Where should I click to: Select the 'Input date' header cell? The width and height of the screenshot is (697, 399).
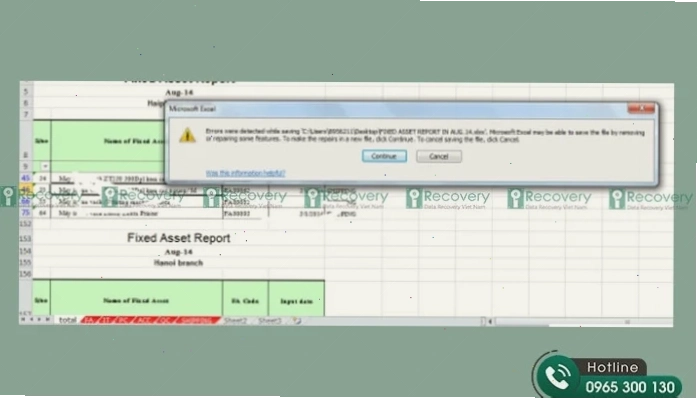[x=296, y=301]
